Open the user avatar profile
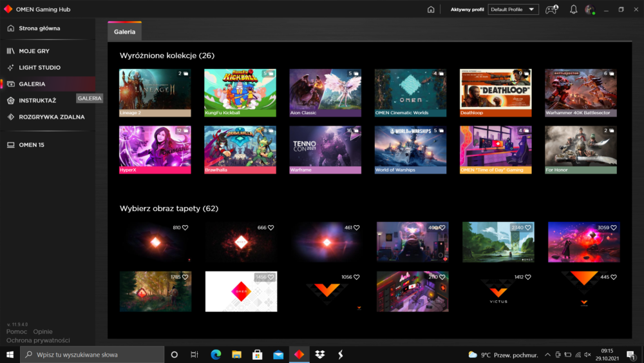This screenshot has width=644, height=363. click(590, 10)
